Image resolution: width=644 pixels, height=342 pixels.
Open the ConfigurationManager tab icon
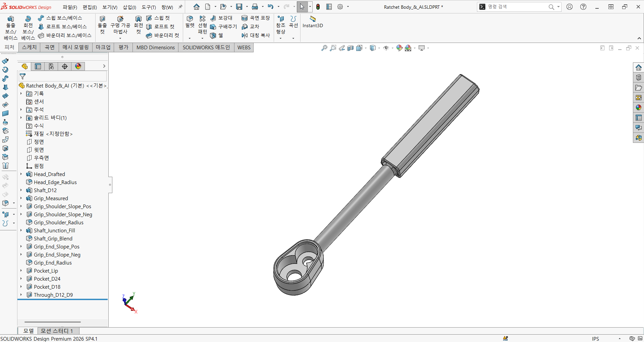(x=51, y=66)
